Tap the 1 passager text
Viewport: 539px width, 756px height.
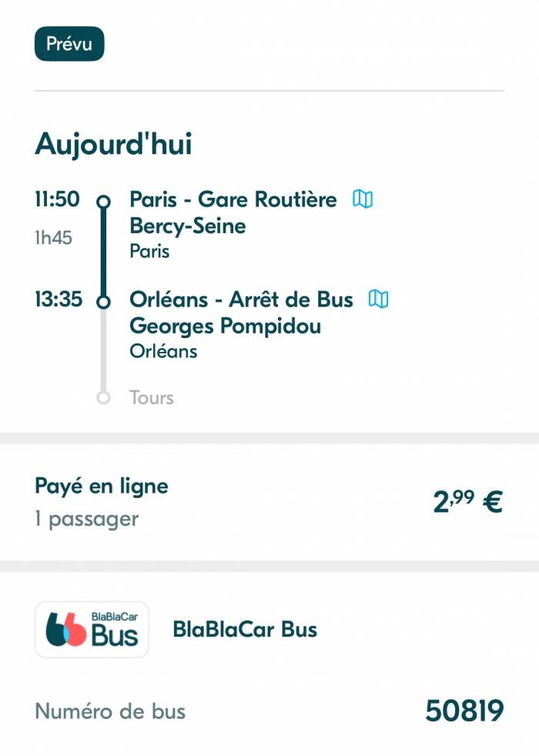[x=87, y=519]
